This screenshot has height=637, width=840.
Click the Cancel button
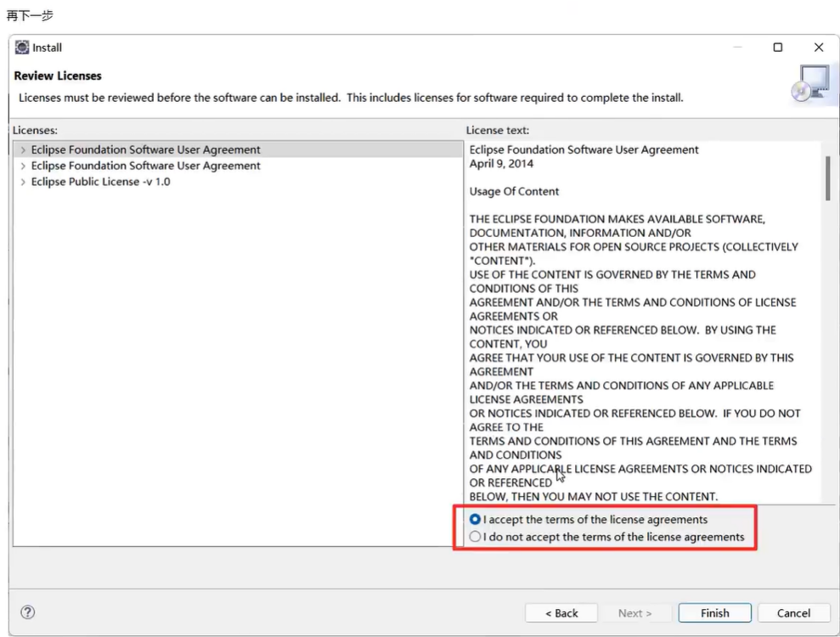pos(793,613)
